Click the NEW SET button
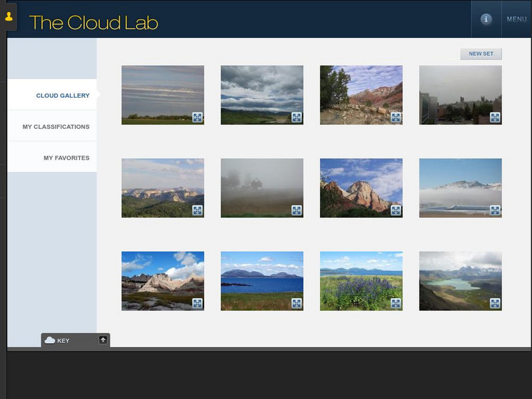Image resolution: width=532 pixels, height=399 pixels. [x=481, y=52]
